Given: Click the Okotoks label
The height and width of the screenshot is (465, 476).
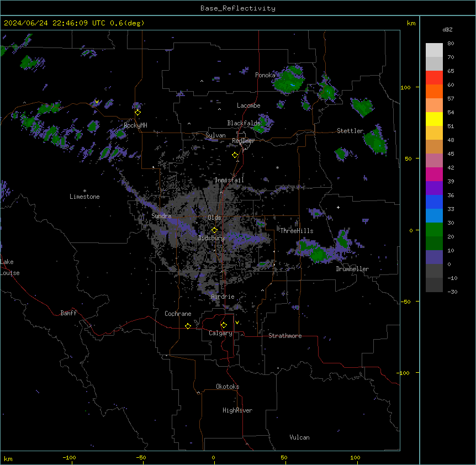Looking at the screenshot, I should 228,387.
